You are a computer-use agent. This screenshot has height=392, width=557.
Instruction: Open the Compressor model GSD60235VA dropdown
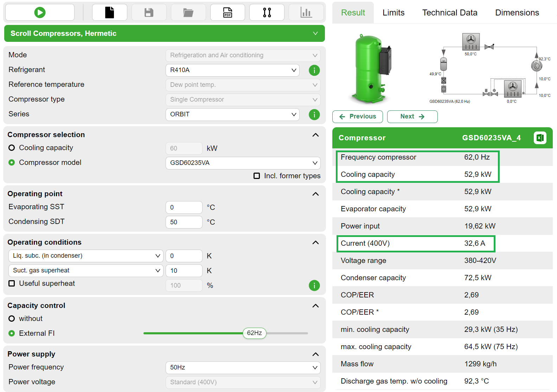click(x=243, y=163)
